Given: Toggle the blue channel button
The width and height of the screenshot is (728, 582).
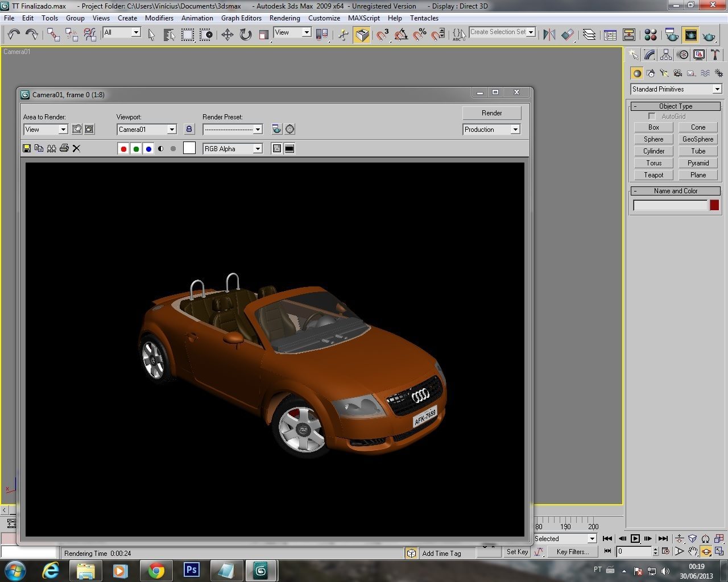Looking at the screenshot, I should pos(148,149).
